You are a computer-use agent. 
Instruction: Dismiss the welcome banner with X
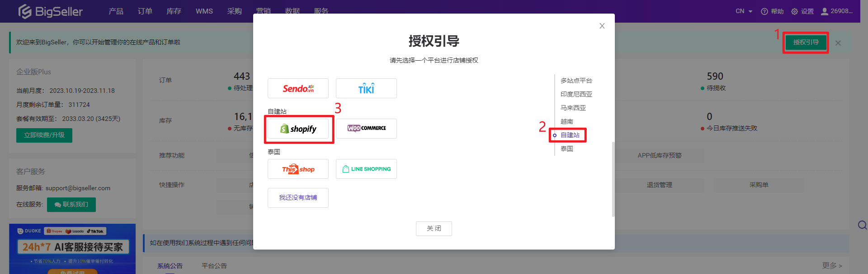838,43
